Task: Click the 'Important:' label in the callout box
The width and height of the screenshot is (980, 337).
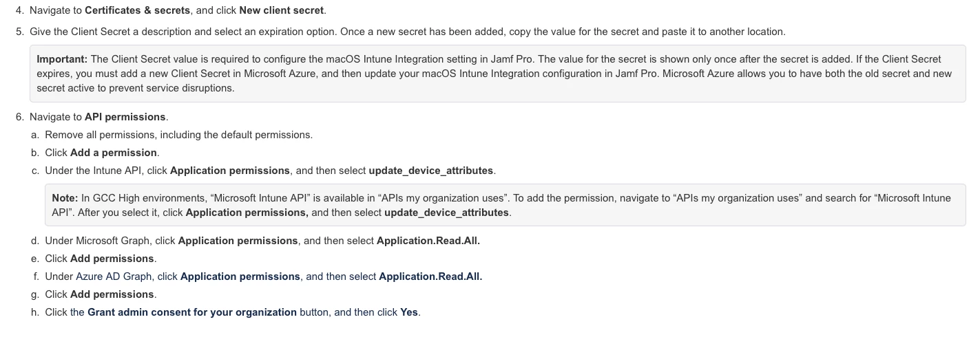Action: tap(62, 59)
